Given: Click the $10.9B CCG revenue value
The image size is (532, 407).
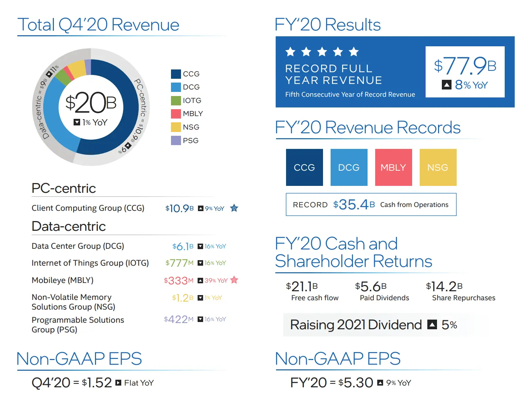Looking at the screenshot, I should (x=180, y=208).
